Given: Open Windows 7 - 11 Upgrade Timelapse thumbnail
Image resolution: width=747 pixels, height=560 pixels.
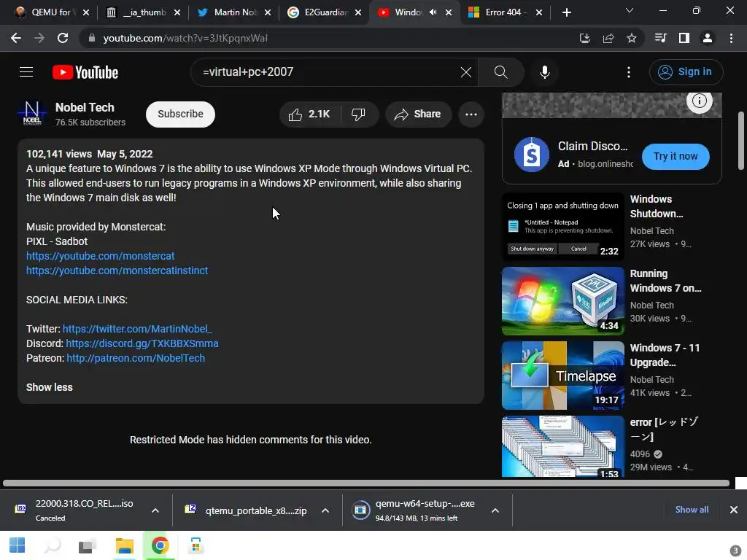Looking at the screenshot, I should click(x=562, y=376).
